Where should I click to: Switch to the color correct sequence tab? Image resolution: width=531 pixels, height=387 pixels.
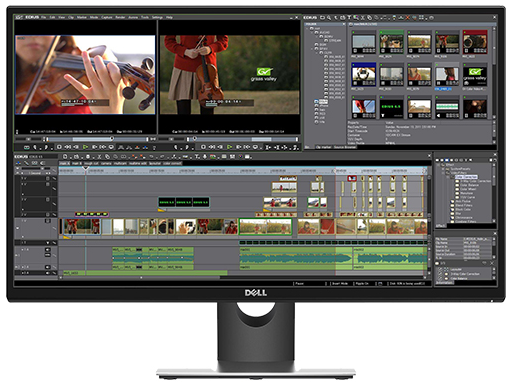coord(172,164)
